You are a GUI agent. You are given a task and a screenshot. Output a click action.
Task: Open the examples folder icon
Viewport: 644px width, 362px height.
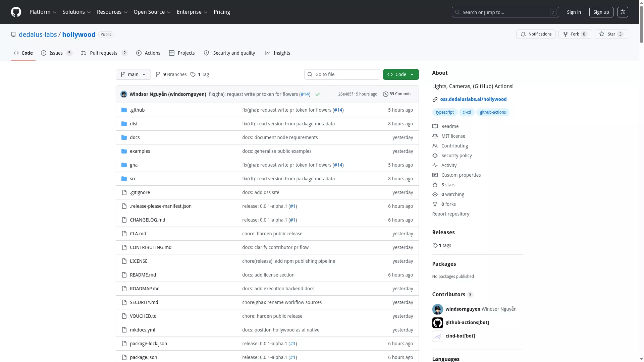124,151
